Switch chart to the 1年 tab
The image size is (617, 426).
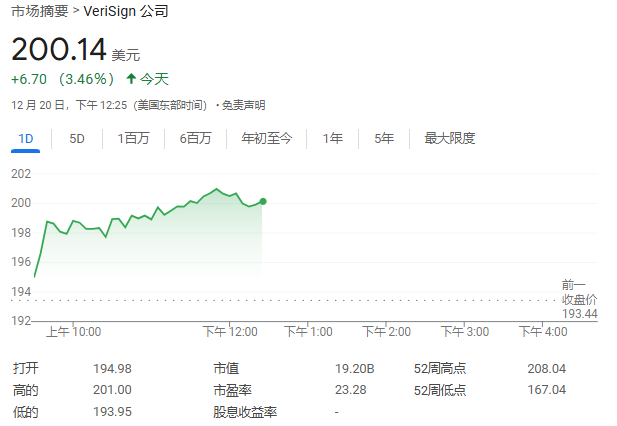click(333, 138)
